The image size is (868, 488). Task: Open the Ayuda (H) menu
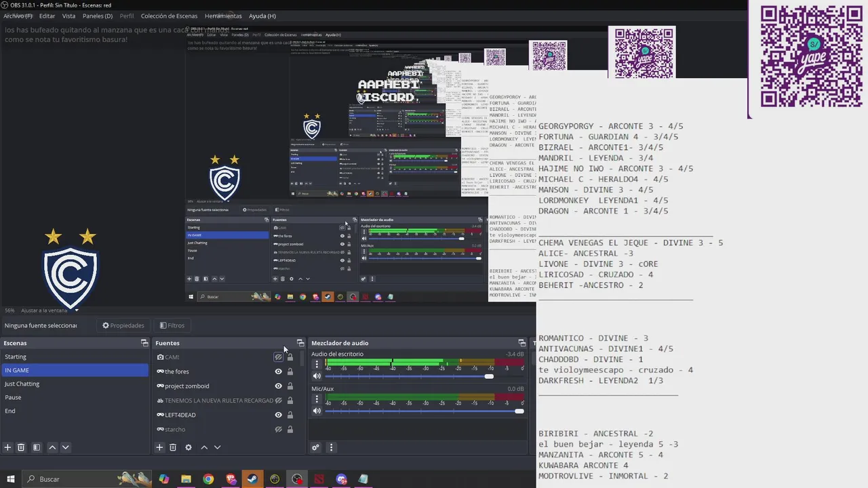point(262,16)
